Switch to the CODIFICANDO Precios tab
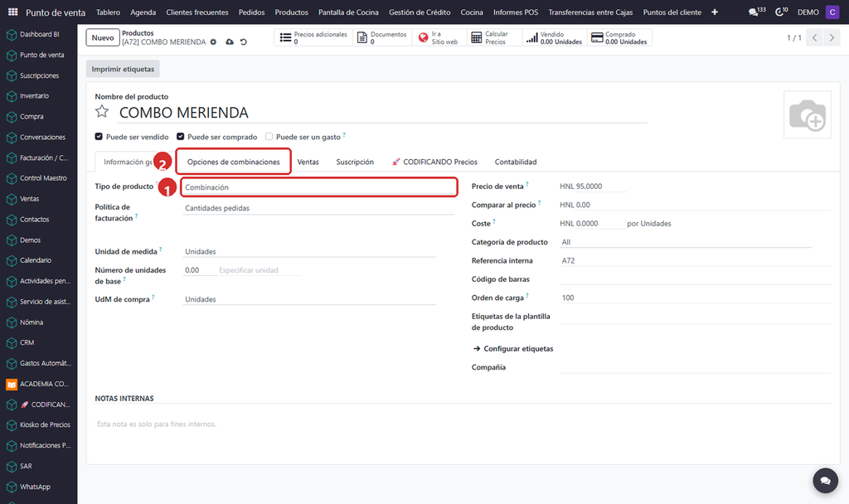849x504 pixels. pyautogui.click(x=434, y=162)
